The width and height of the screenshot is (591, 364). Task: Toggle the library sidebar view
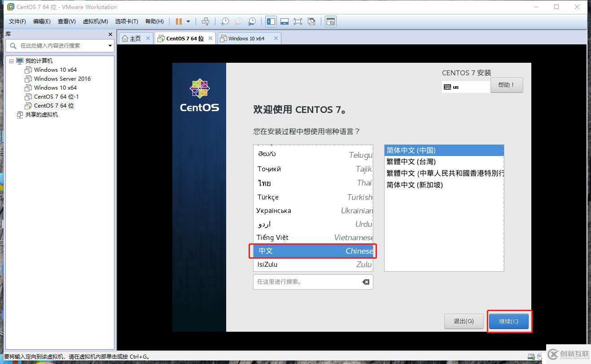pos(271,22)
